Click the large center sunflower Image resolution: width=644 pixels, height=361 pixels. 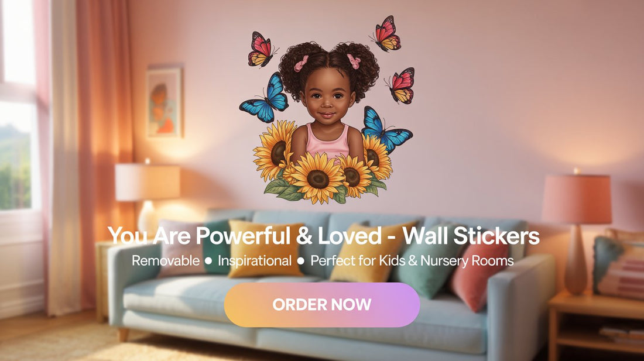[x=318, y=178]
